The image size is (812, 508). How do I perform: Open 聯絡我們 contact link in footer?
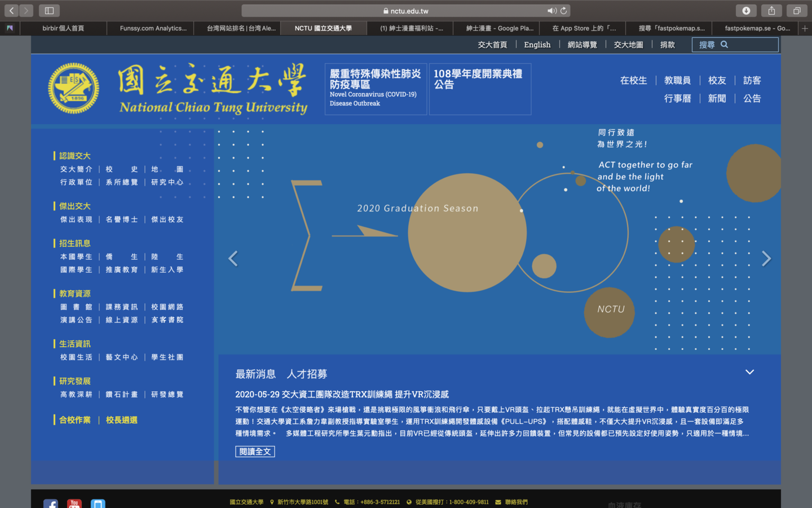click(x=517, y=502)
